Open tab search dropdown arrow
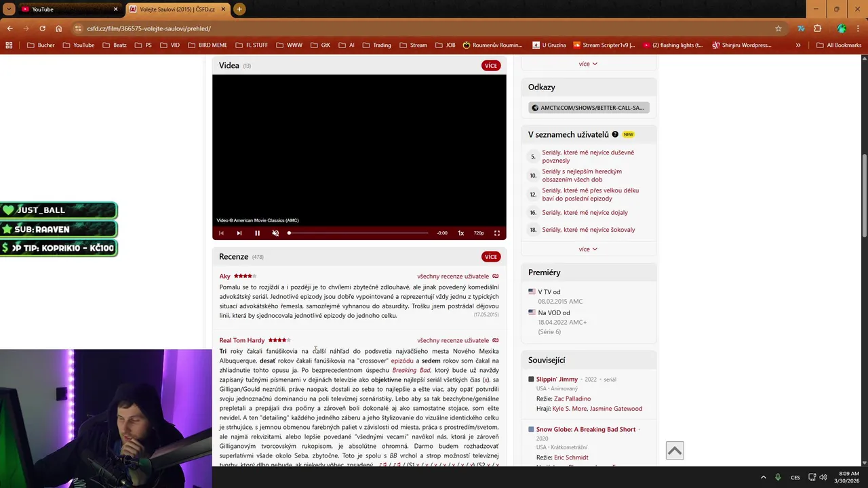 8,9
